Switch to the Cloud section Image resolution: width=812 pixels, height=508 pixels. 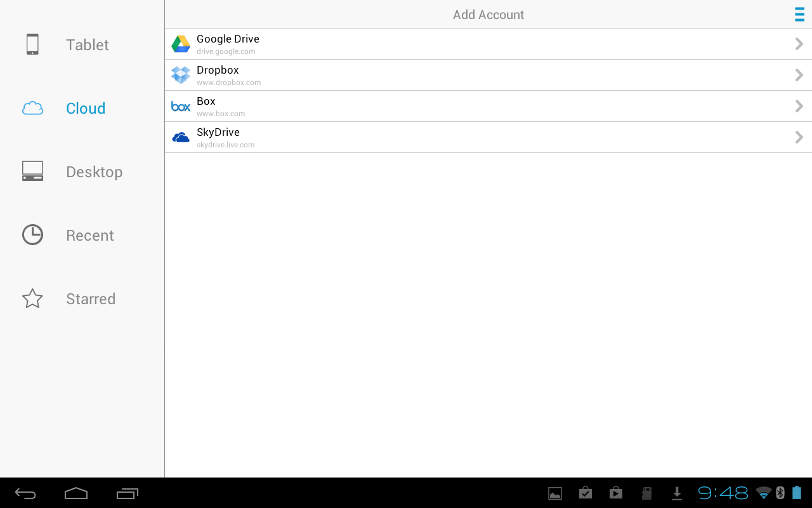[85, 108]
